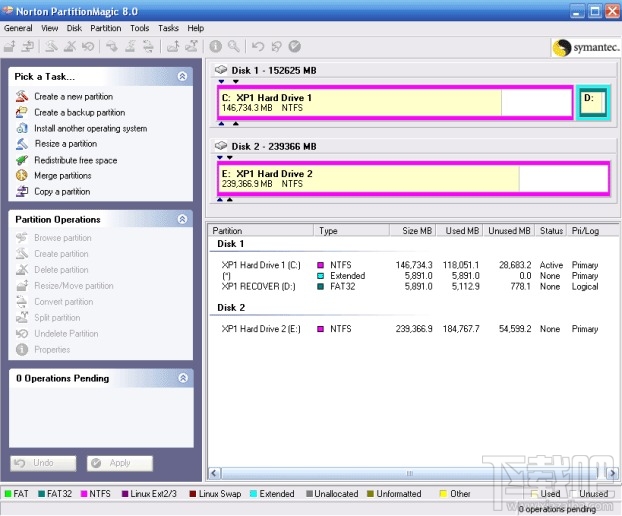Image resolution: width=622 pixels, height=516 pixels.
Task: Collapse the Pick a Task panel
Action: 182,76
